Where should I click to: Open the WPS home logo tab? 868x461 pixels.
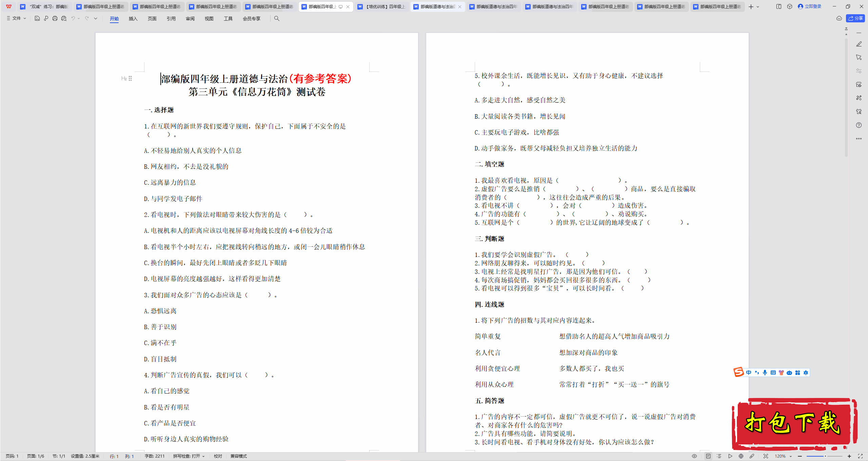point(9,6)
